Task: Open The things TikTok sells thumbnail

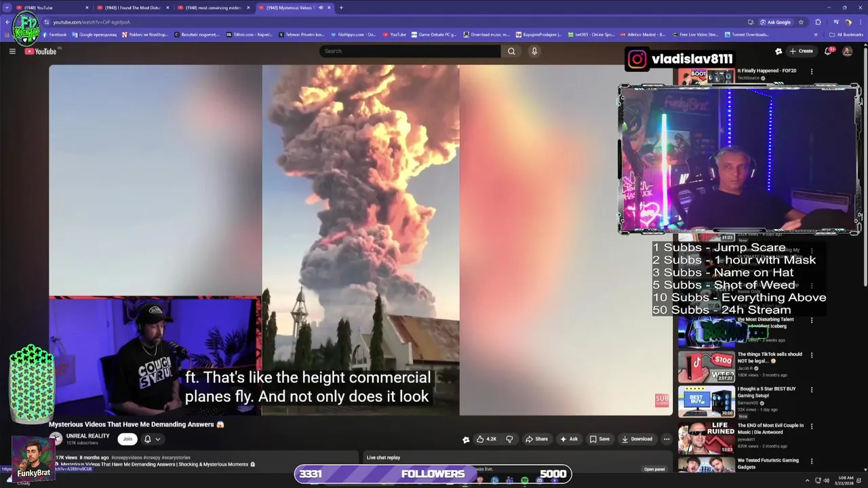Action: click(x=706, y=367)
